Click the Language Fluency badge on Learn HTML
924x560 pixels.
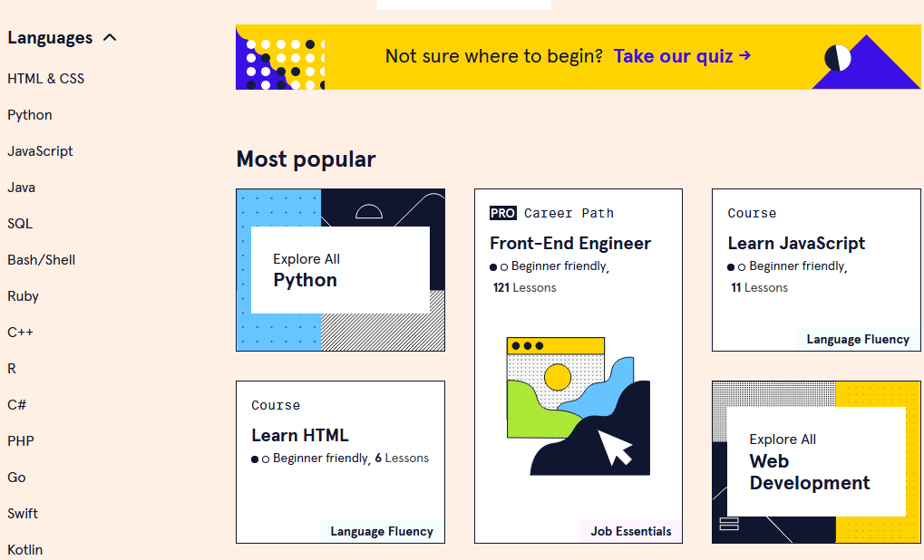coord(381,531)
